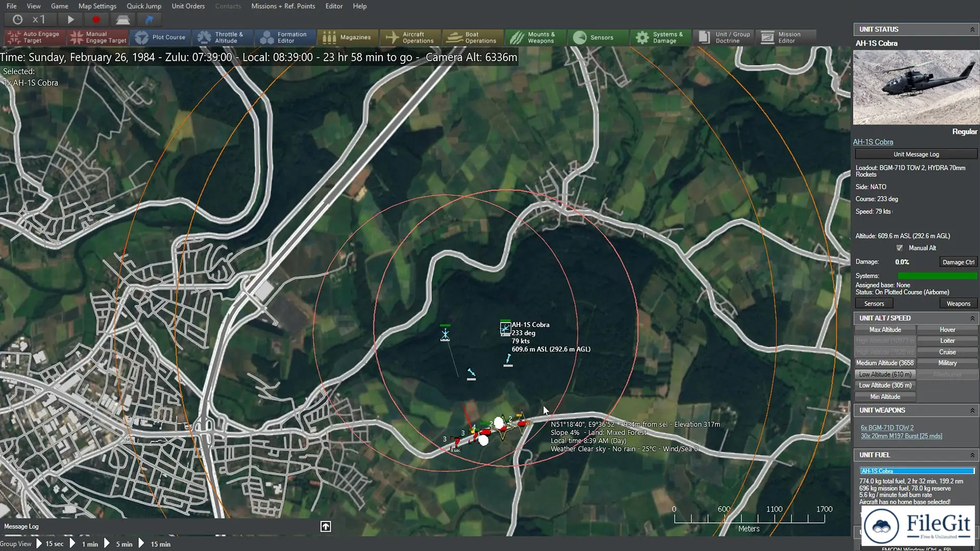Open the File menu

11,6
